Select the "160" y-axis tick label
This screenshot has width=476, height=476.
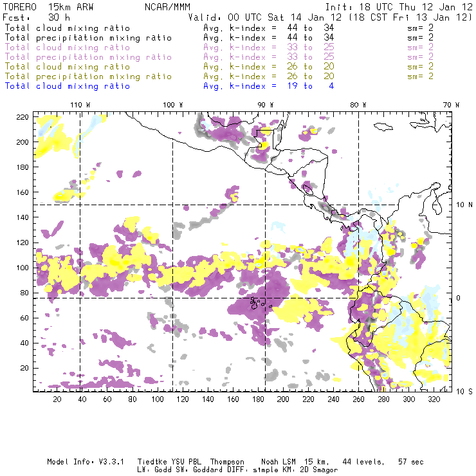[23, 192]
